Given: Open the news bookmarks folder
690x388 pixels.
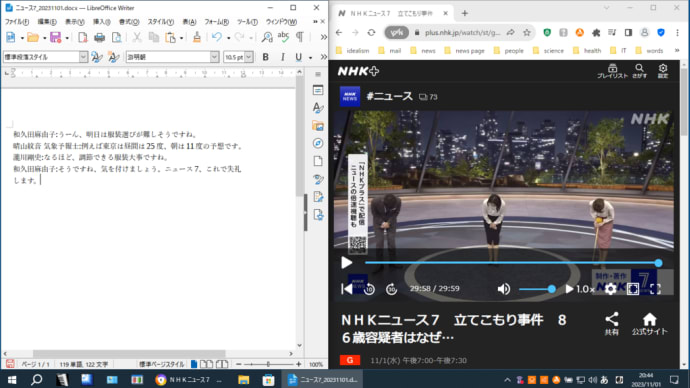Looking at the screenshot, I should pos(422,51).
